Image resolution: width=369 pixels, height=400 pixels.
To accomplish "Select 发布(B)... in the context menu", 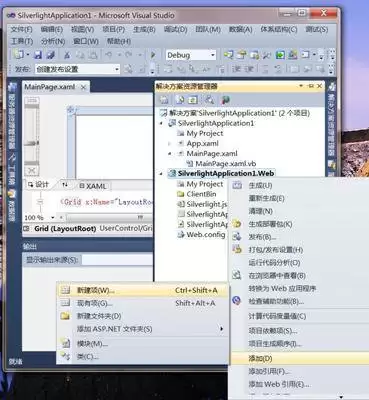I will [262, 237].
